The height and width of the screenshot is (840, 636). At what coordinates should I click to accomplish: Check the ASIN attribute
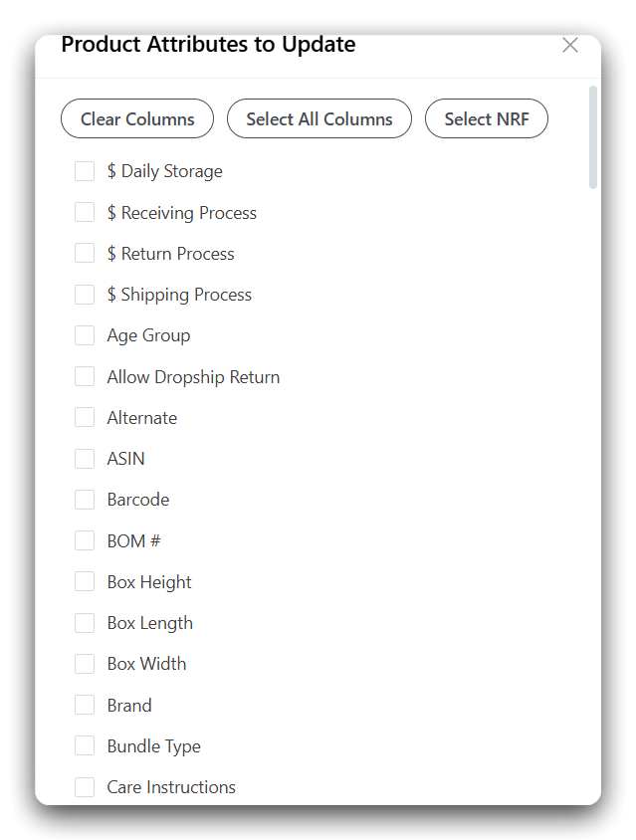pyautogui.click(x=85, y=458)
